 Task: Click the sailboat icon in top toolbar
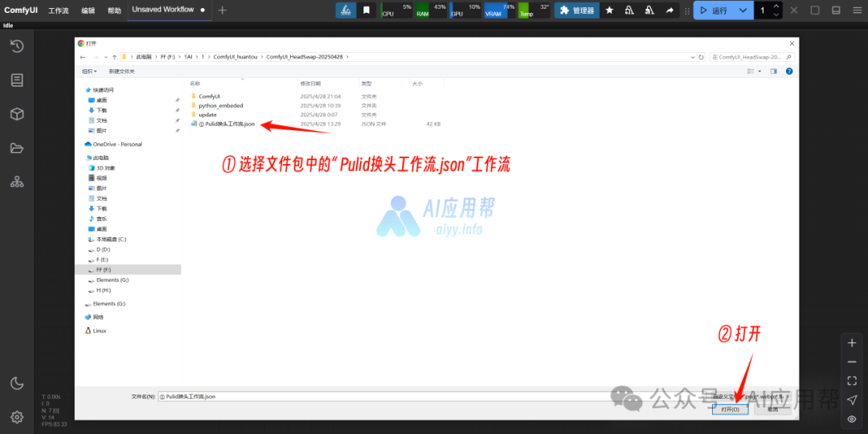pos(346,10)
